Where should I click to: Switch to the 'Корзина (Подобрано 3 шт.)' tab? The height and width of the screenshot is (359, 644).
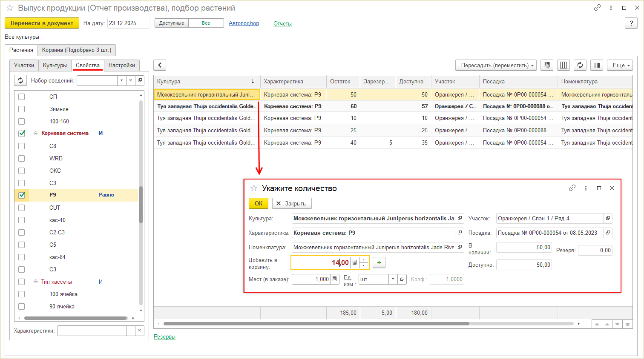(x=77, y=50)
